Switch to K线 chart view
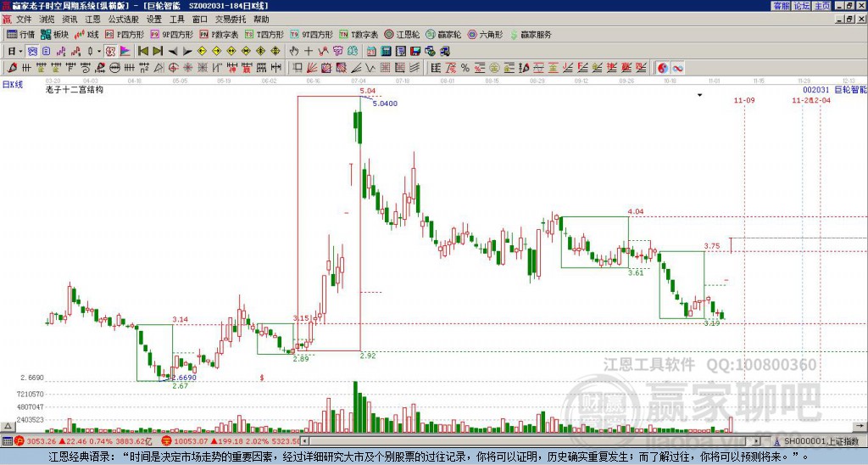Screen dimensions: 868x465 click(x=87, y=34)
